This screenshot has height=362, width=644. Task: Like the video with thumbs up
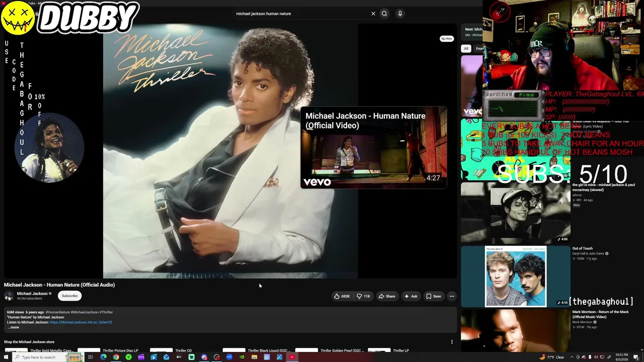[x=342, y=296]
